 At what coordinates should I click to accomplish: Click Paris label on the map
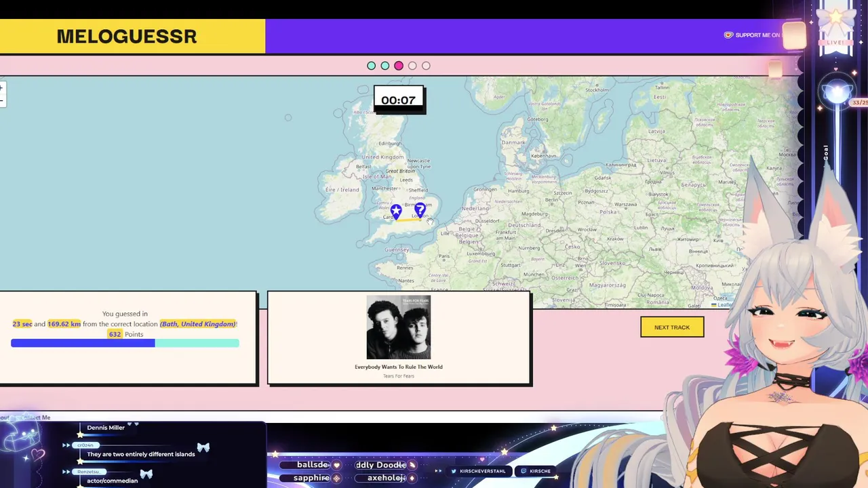point(444,257)
